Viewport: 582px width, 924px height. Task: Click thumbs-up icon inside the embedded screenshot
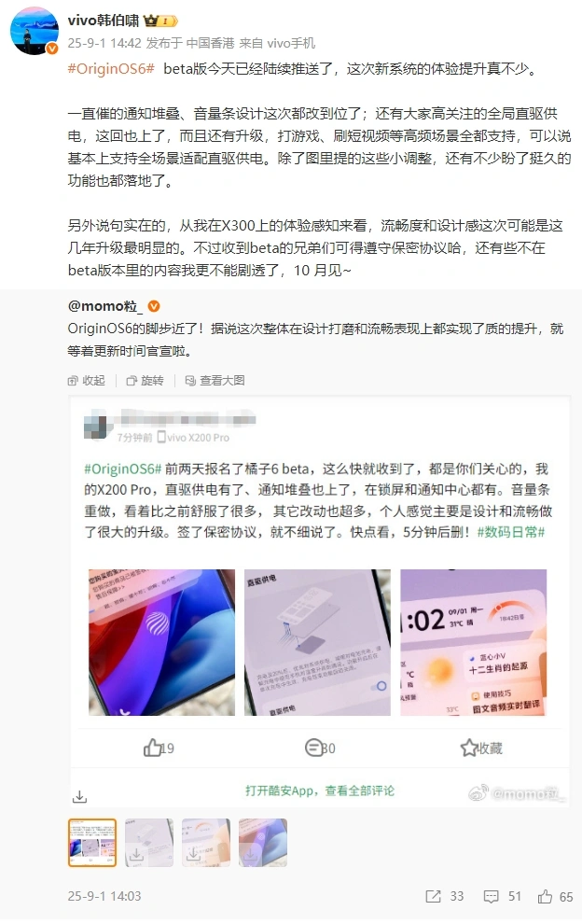coord(153,748)
